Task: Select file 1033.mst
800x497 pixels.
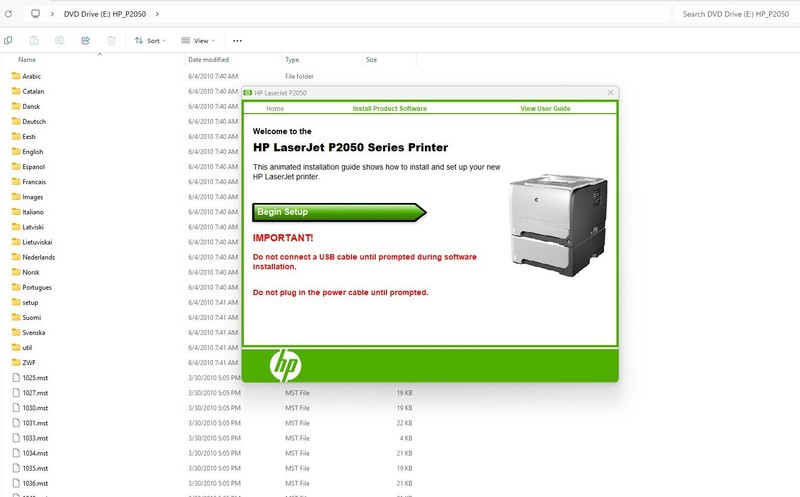Action: click(x=35, y=438)
